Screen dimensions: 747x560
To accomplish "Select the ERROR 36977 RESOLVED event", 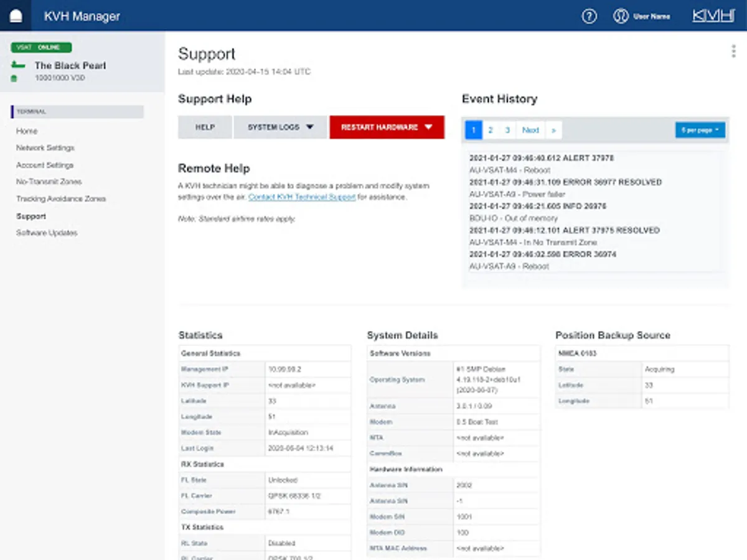I will (566, 182).
